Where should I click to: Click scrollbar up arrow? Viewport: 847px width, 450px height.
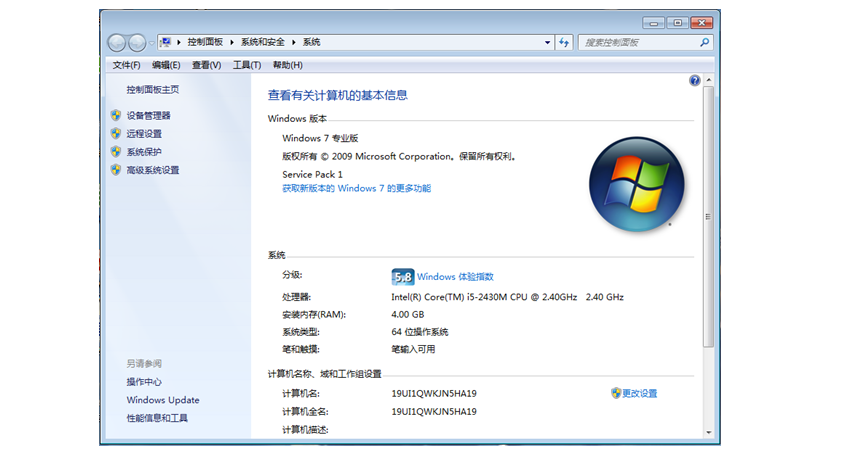pyautogui.click(x=708, y=80)
